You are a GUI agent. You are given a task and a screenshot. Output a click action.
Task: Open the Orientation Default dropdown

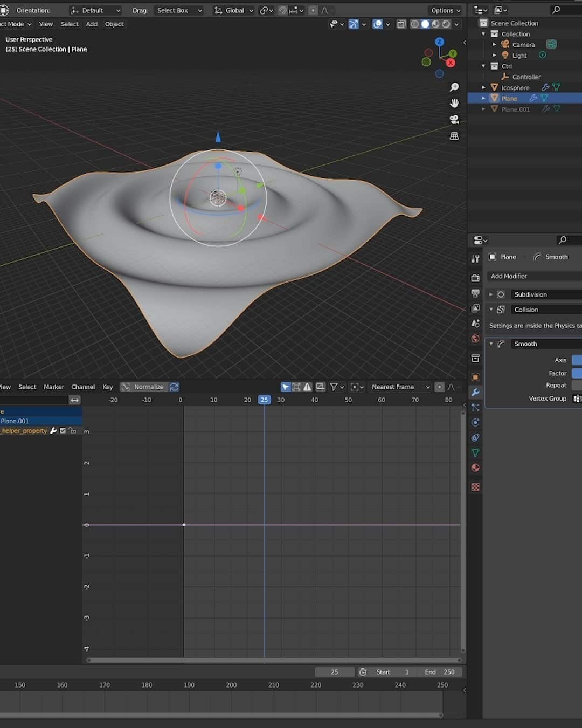point(96,10)
